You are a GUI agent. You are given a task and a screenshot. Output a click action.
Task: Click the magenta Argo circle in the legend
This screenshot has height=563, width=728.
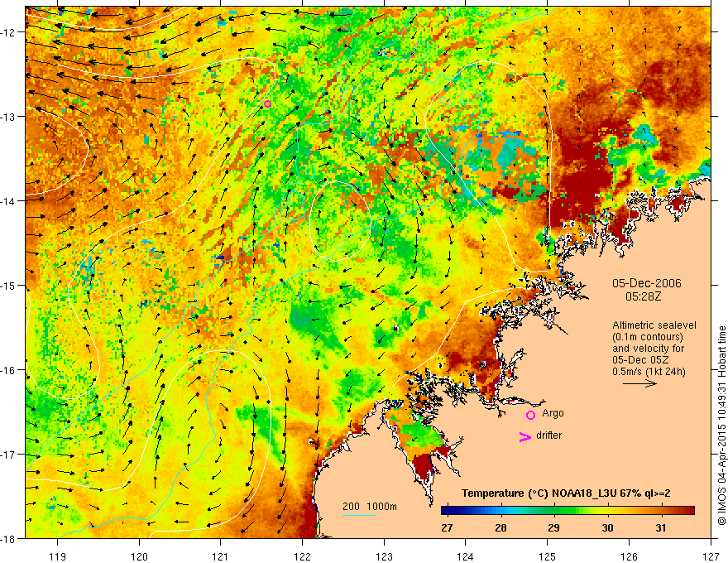coord(530,416)
